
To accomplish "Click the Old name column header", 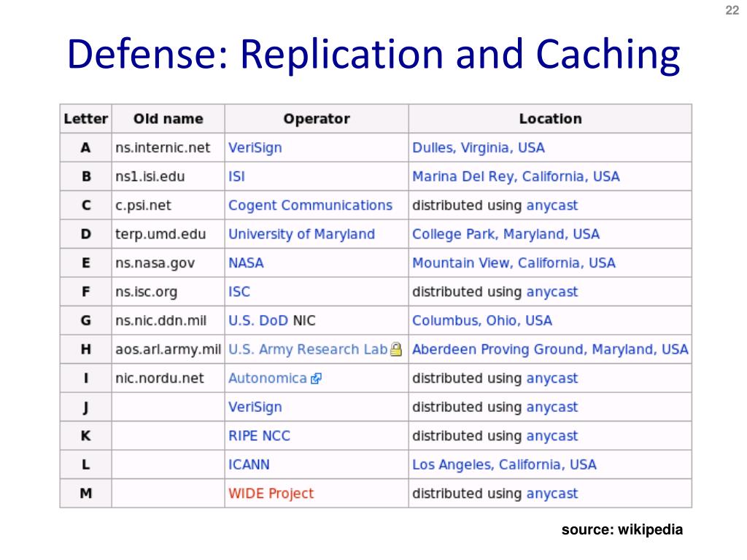I will tap(169, 119).
